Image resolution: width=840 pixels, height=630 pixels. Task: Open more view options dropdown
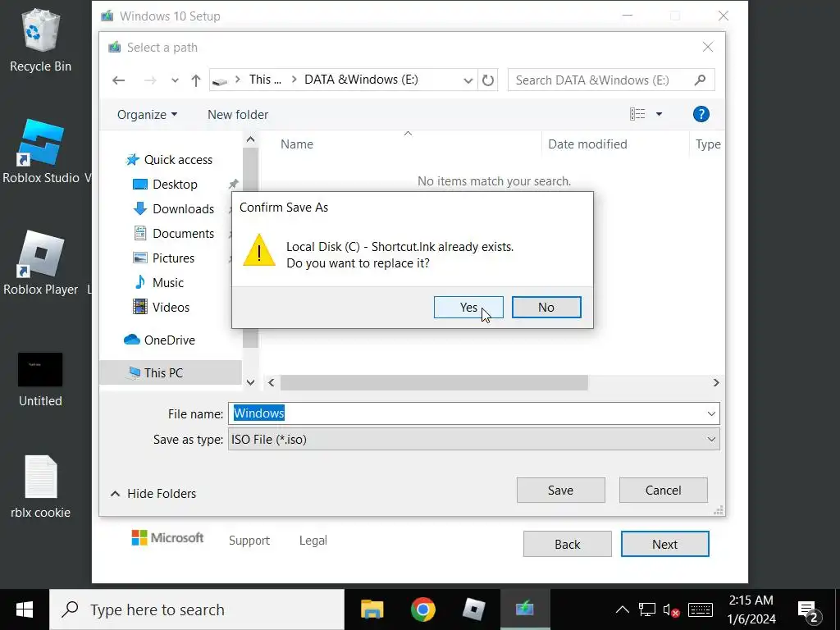point(659,114)
